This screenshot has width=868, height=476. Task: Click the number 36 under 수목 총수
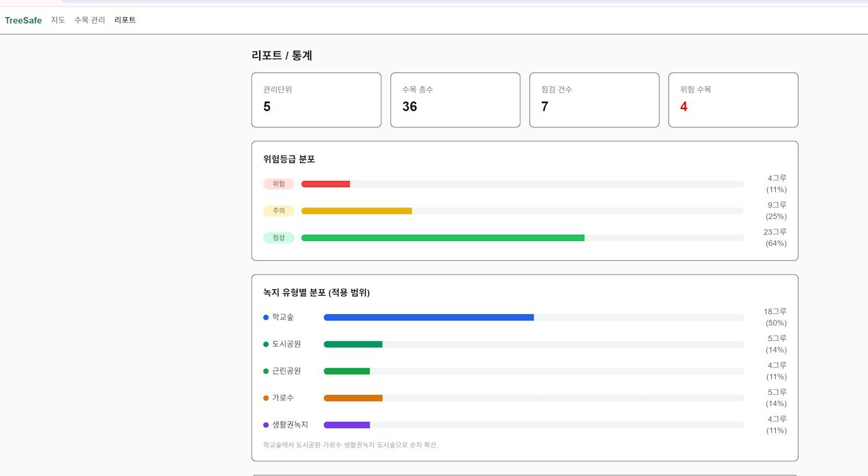(410, 107)
